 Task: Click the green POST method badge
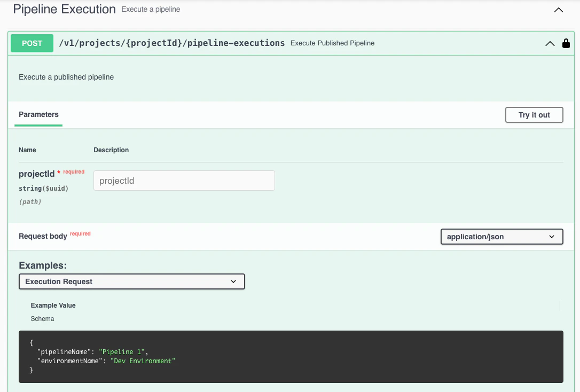point(32,43)
